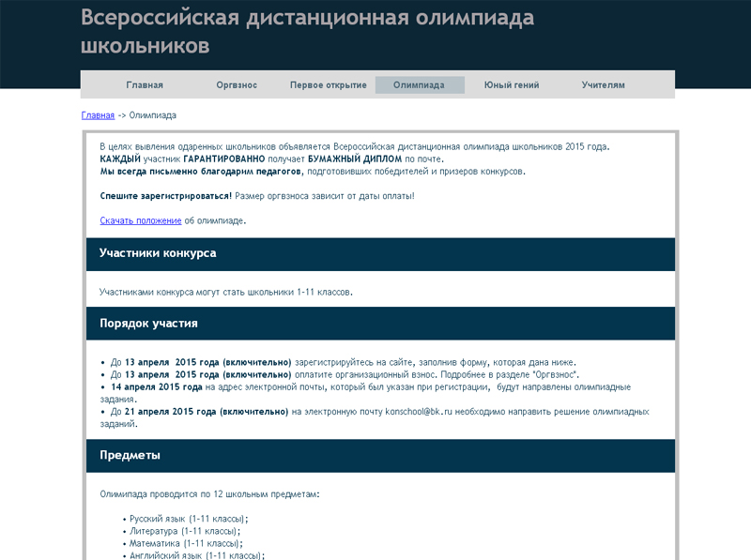Click the Главная breadcrumb link
This screenshot has width=751, height=560.
tap(98, 115)
